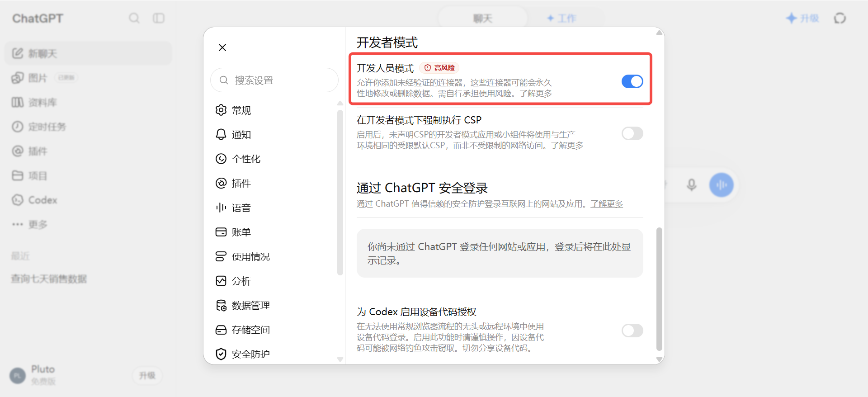This screenshot has width=868, height=397.
Task: Click the 开发者模式 heading
Action: (x=387, y=43)
